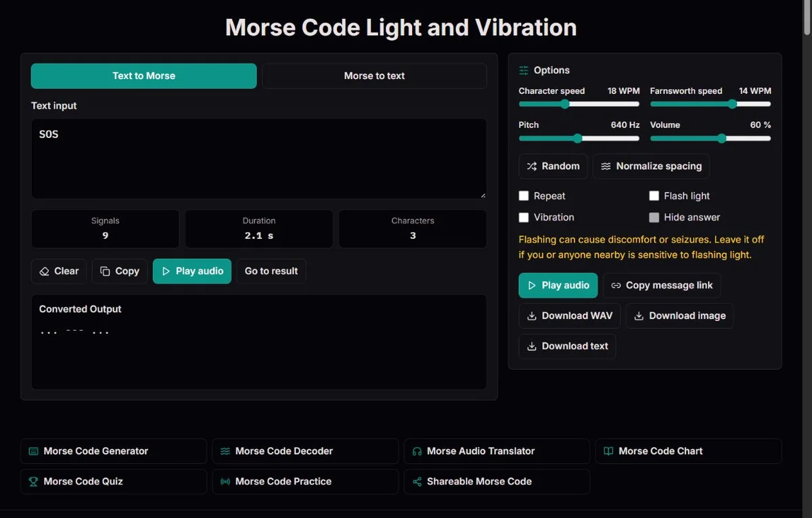Click the eraser icon on the Clear button
Screen dimensions: 812x518
pos(45,271)
